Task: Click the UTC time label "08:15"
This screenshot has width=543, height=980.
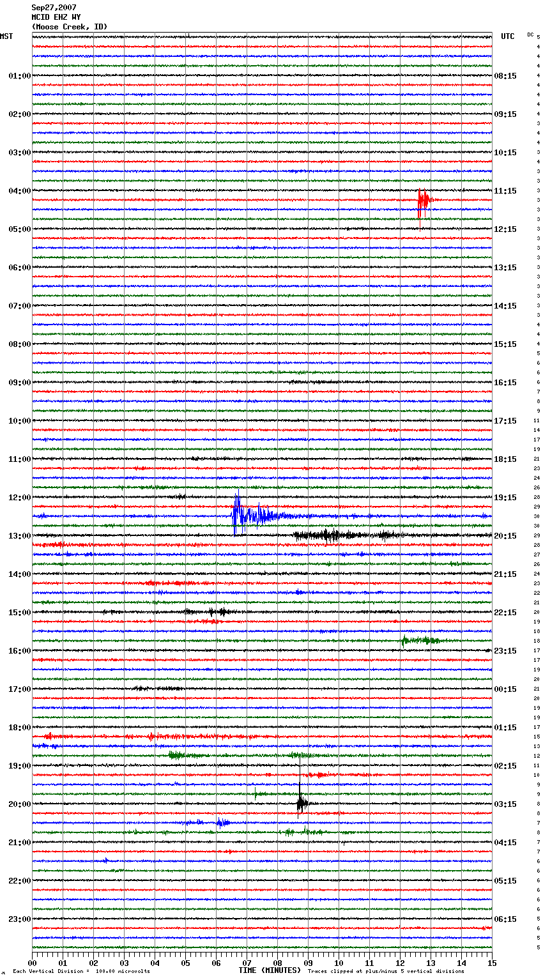Action: click(x=505, y=76)
